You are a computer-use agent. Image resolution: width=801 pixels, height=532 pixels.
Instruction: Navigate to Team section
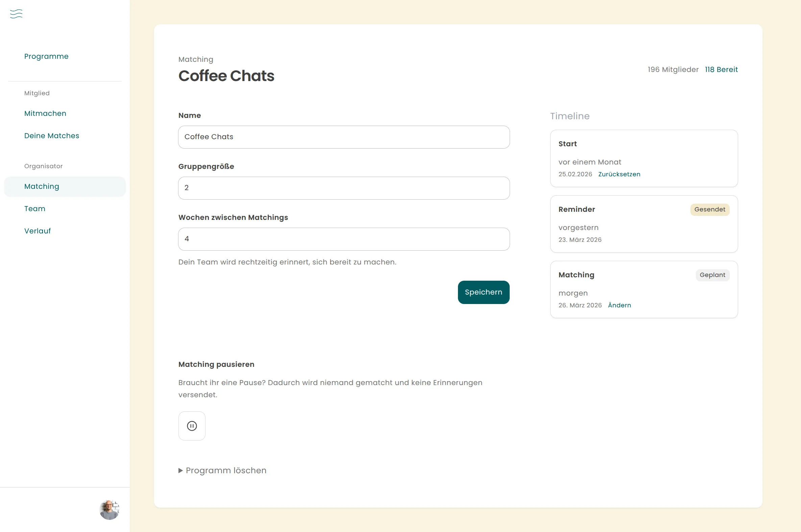[x=34, y=209]
